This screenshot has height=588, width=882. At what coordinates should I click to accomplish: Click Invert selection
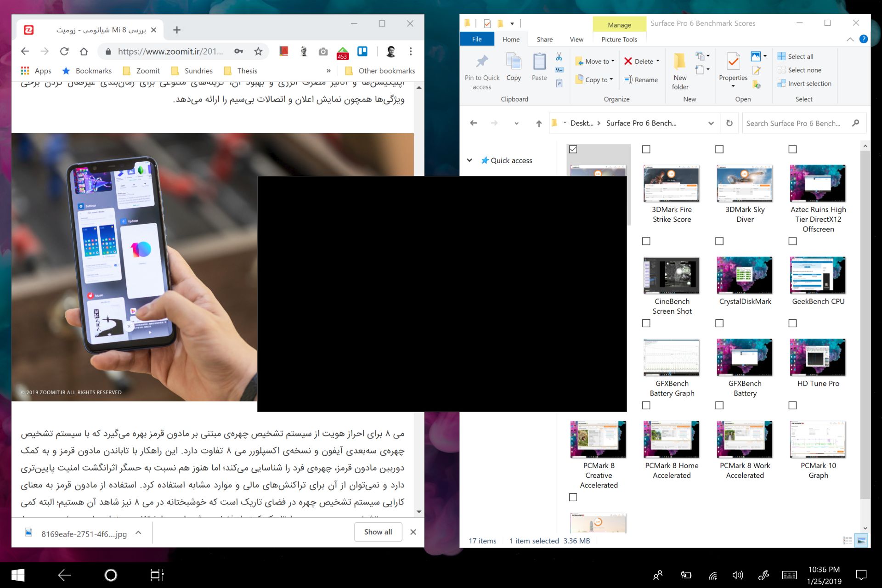pyautogui.click(x=804, y=84)
